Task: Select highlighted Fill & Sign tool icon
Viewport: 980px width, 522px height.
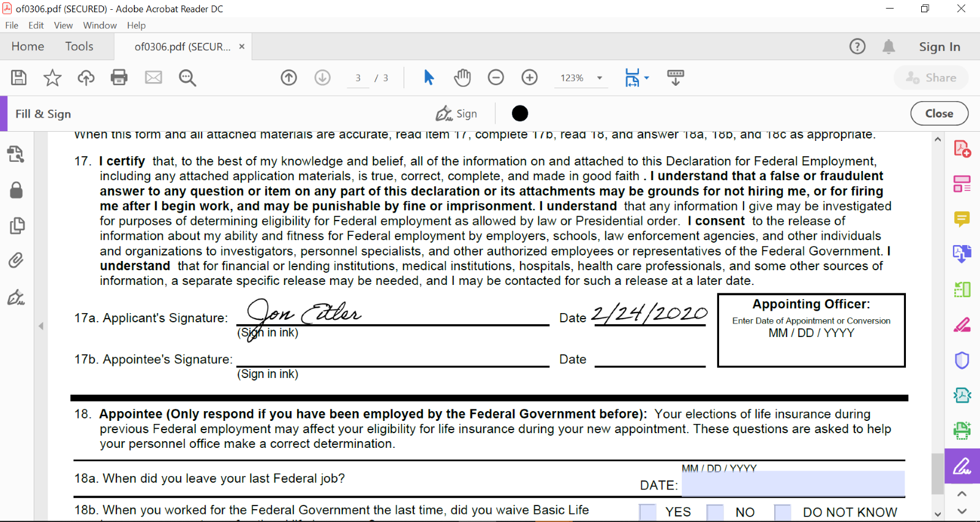Action: [962, 466]
